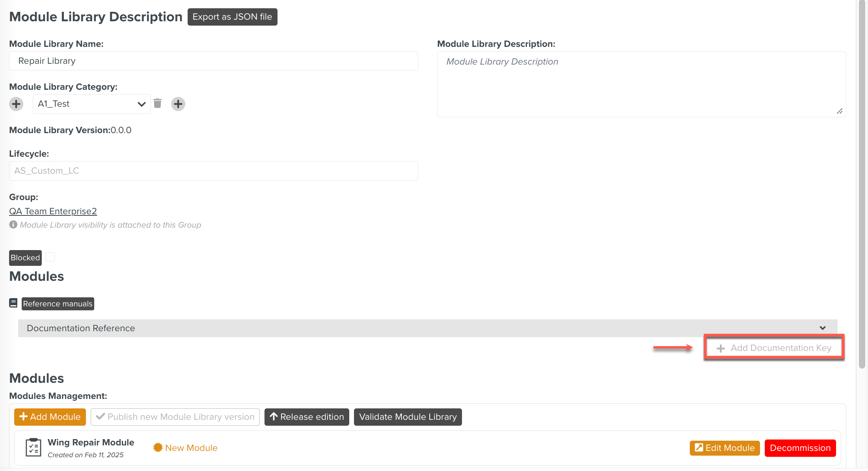
Task: Click the info icon below QA Team Enterprise2
Action: [13, 224]
